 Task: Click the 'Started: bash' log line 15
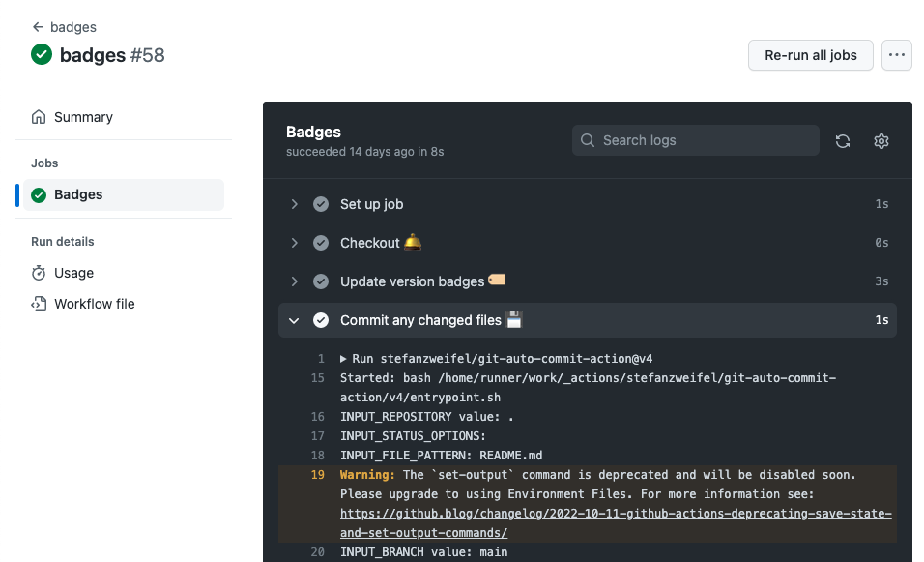588,388
